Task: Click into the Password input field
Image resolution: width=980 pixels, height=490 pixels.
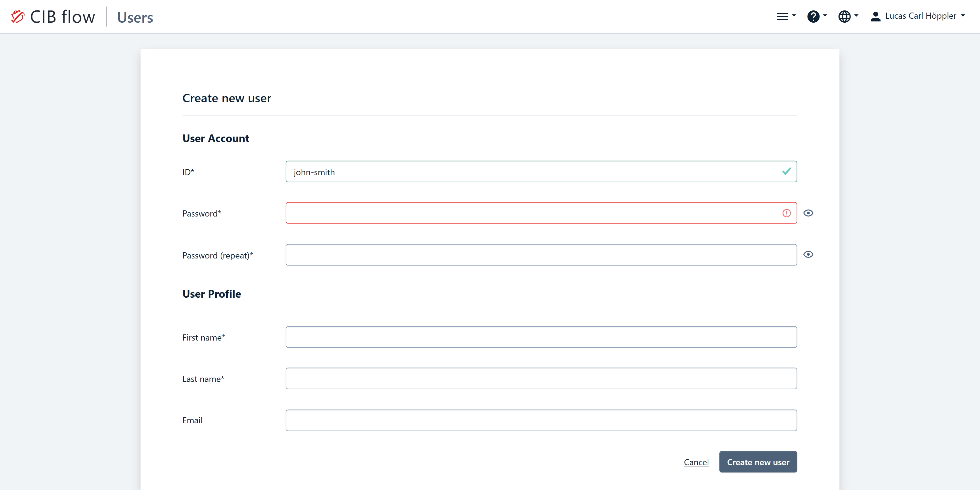Action: (x=533, y=213)
